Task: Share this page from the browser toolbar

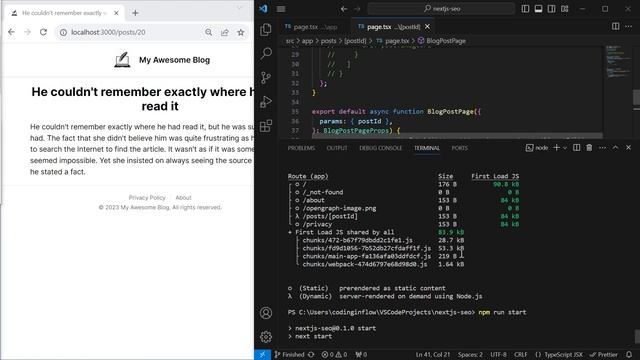Action: (x=224, y=32)
